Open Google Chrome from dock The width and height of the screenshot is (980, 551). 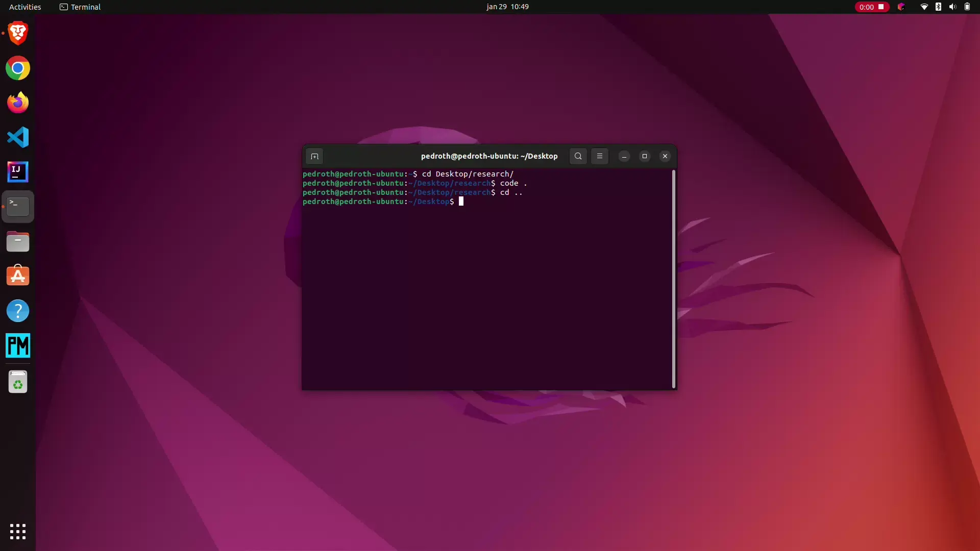(18, 68)
